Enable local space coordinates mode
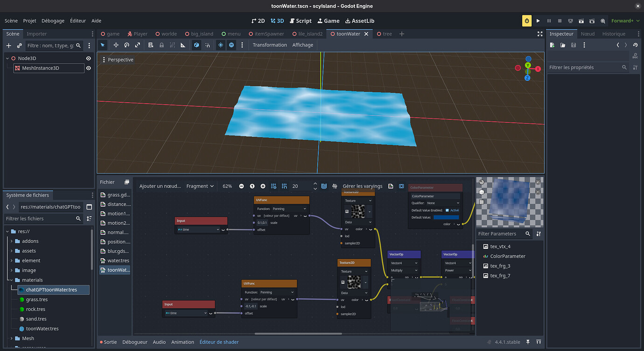644x351 pixels. click(196, 45)
